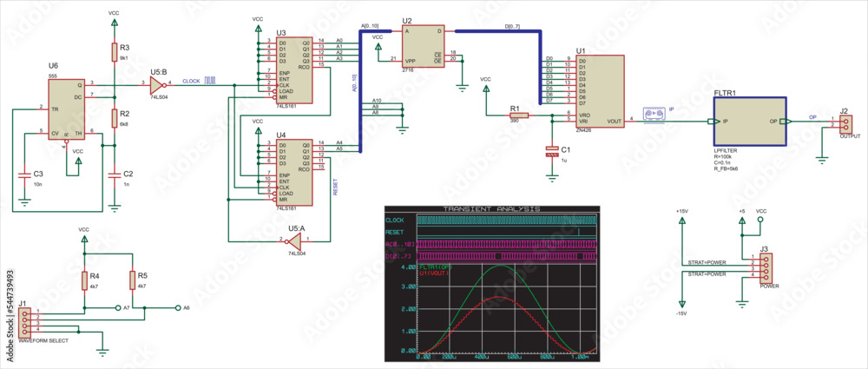Select the U2 2716 EPROM chip
Screen dimensions: 868x369
pyautogui.click(x=424, y=46)
